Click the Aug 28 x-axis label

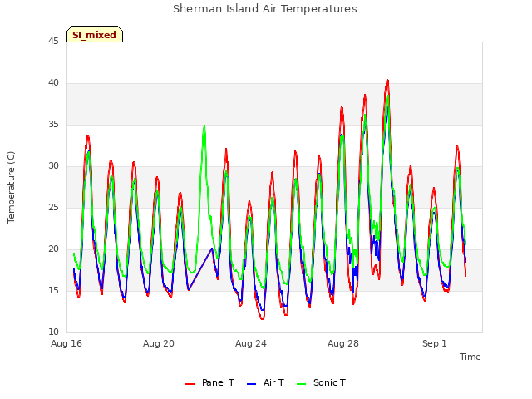[343, 343]
